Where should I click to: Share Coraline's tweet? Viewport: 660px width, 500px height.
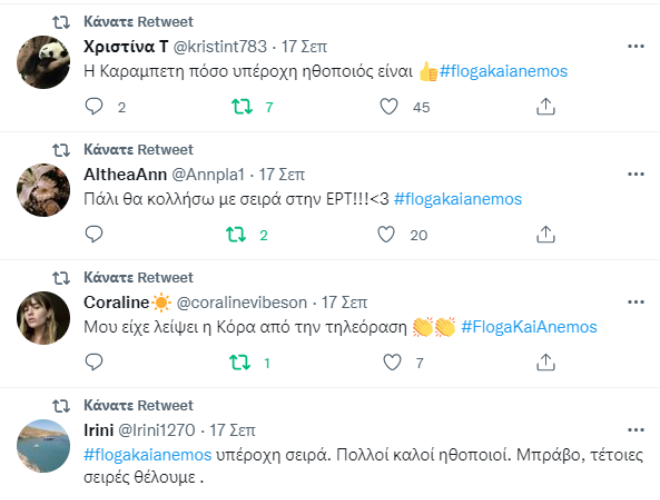pyautogui.click(x=546, y=362)
